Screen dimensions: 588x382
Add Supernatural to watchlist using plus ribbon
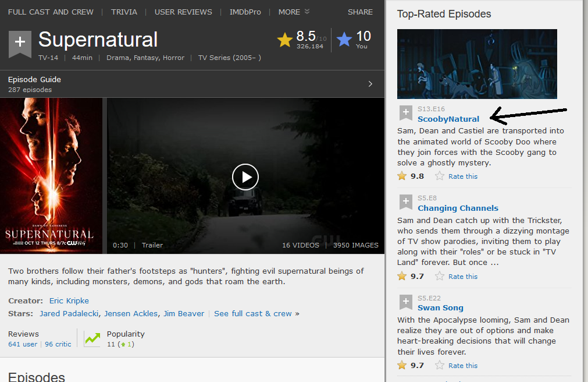coord(20,44)
